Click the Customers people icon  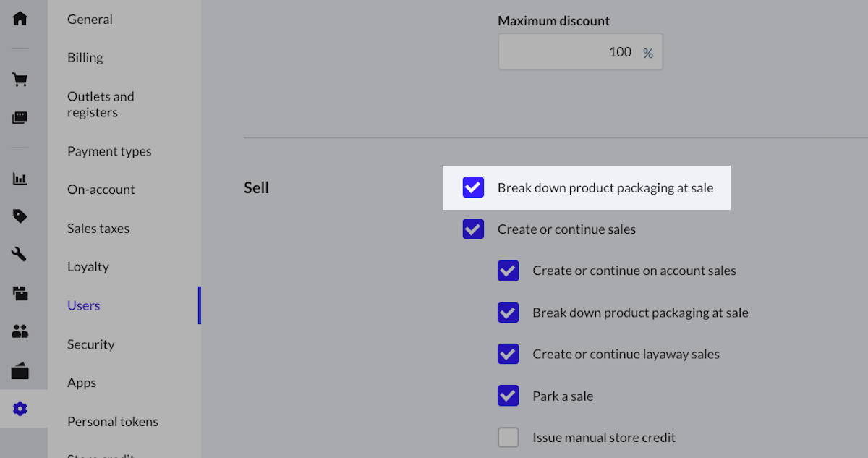coord(20,332)
